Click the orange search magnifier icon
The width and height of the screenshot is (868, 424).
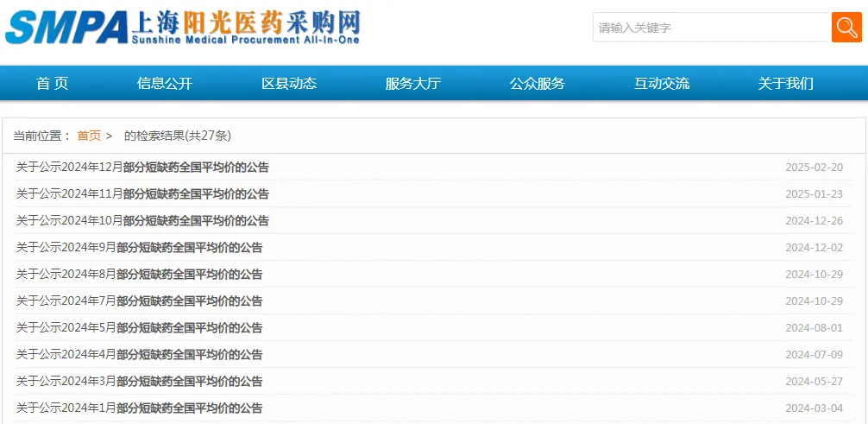tap(846, 27)
